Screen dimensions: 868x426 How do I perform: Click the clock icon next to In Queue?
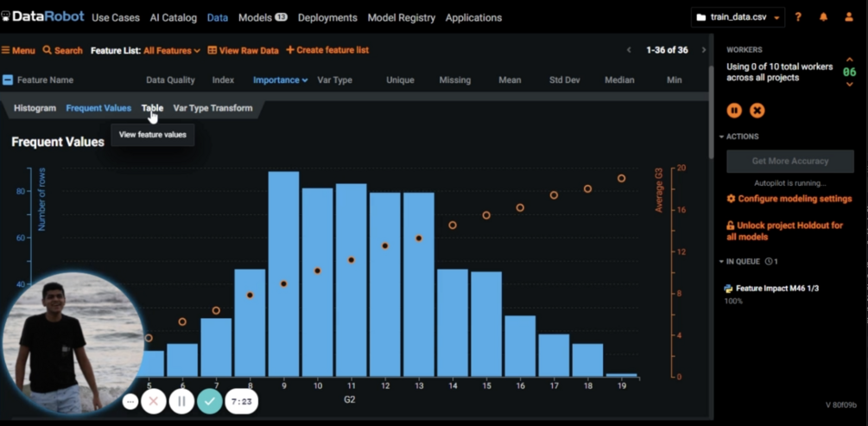[769, 261]
